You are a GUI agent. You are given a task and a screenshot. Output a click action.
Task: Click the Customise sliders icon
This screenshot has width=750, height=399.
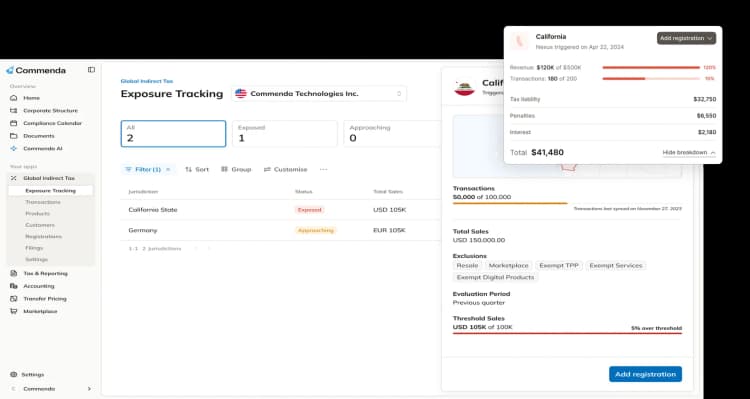click(267, 169)
